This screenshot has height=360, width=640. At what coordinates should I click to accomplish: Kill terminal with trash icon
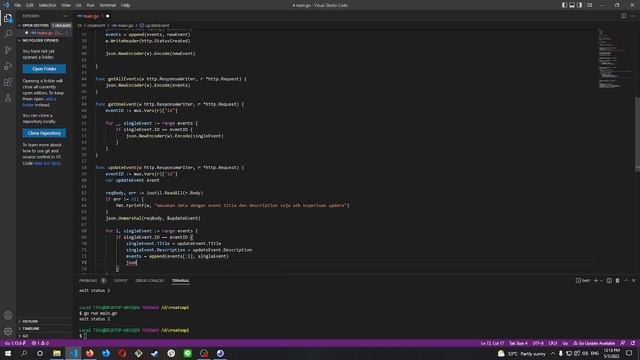point(617,280)
